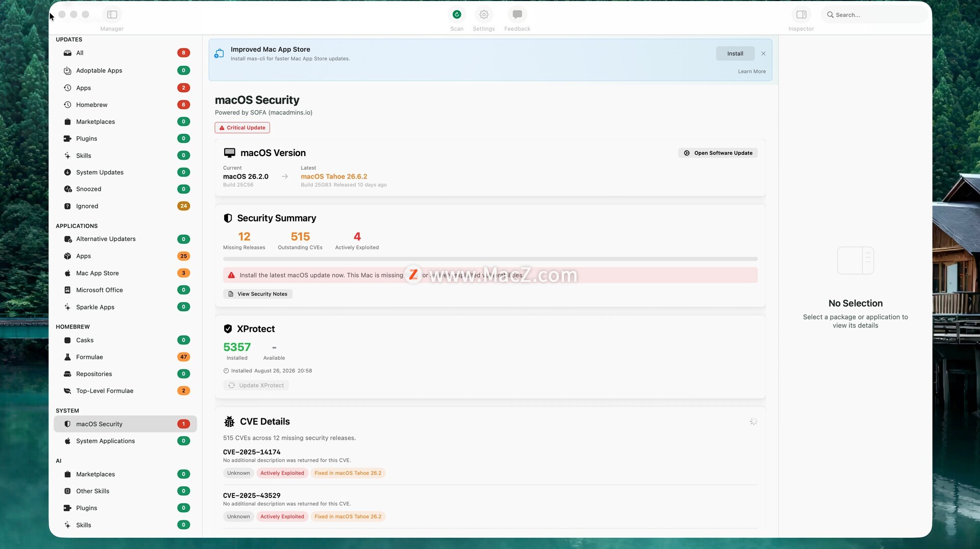Click the Apps cube icon under Applications

(x=67, y=256)
